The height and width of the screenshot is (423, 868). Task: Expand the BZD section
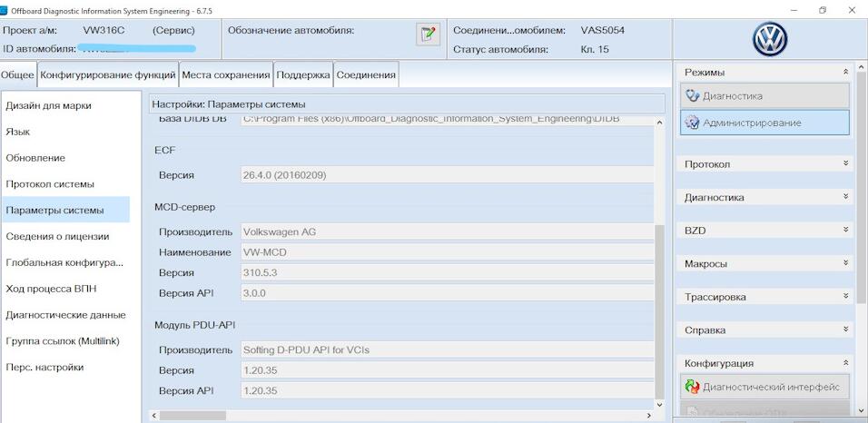(x=846, y=230)
